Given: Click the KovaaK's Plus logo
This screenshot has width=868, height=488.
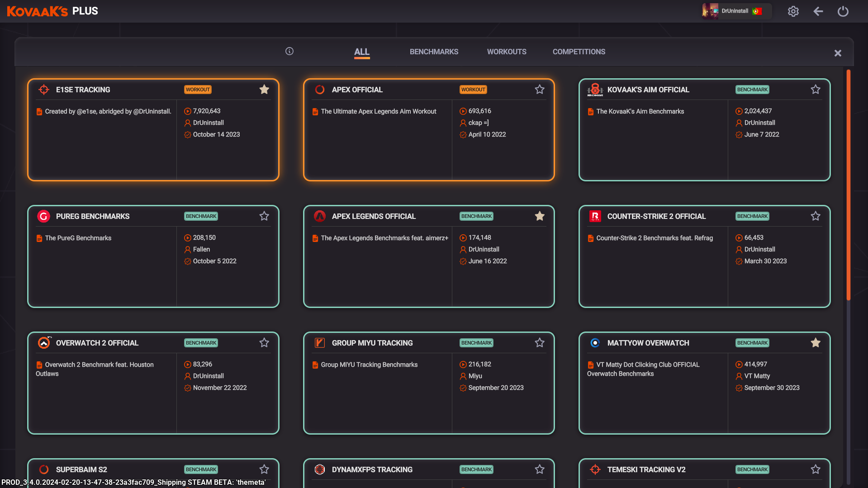Looking at the screenshot, I should click(x=52, y=11).
